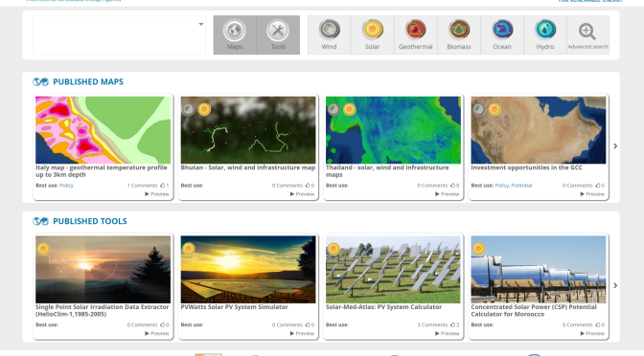Open Thailand - solar, wind infrastructure title

pos(387,171)
